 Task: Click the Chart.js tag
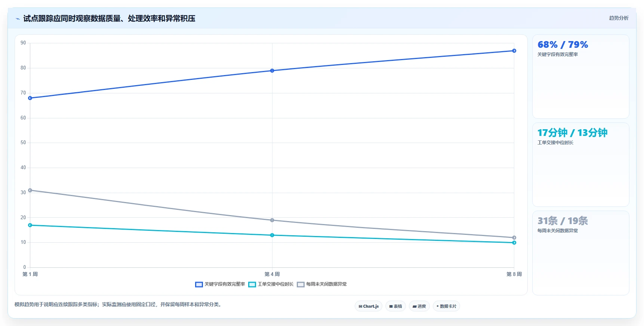(369, 306)
